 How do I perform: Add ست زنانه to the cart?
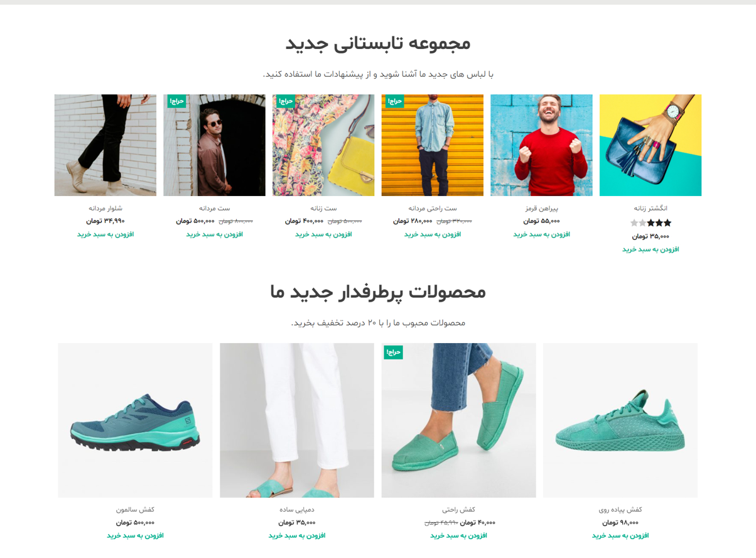(x=323, y=234)
